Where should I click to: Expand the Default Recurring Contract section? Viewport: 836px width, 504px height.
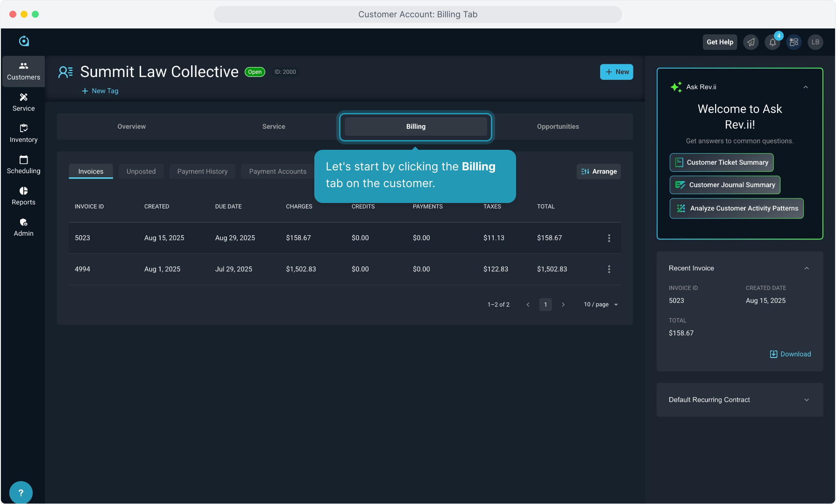click(807, 400)
